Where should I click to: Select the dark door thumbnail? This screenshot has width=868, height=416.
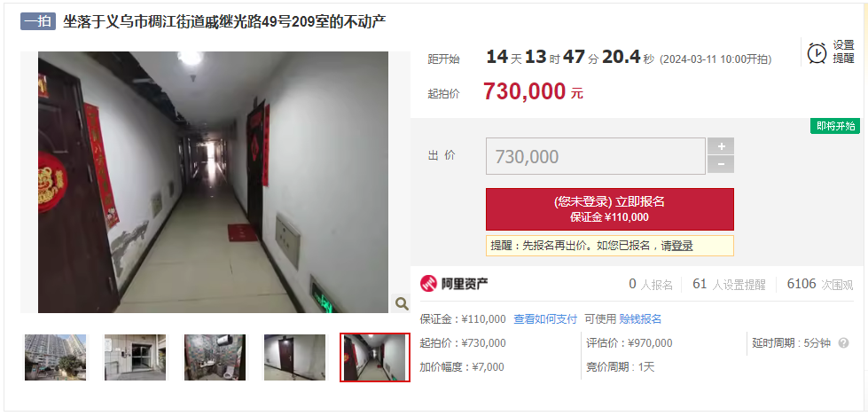pyautogui.click(x=294, y=357)
